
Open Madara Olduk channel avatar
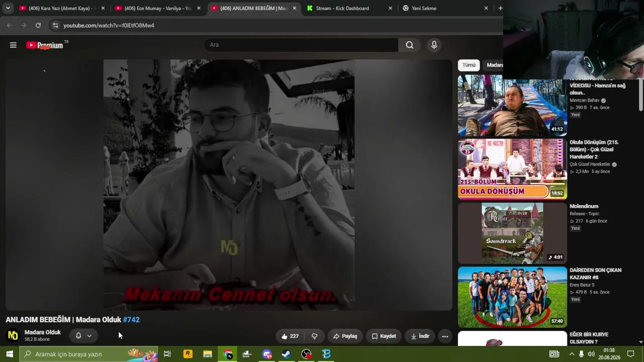(x=13, y=335)
